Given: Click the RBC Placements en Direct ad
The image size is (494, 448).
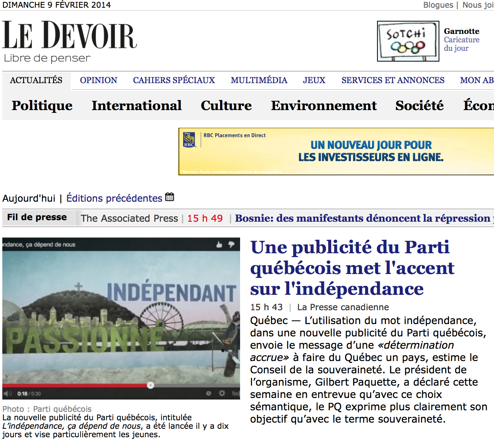Looking at the screenshot, I should (336, 152).
